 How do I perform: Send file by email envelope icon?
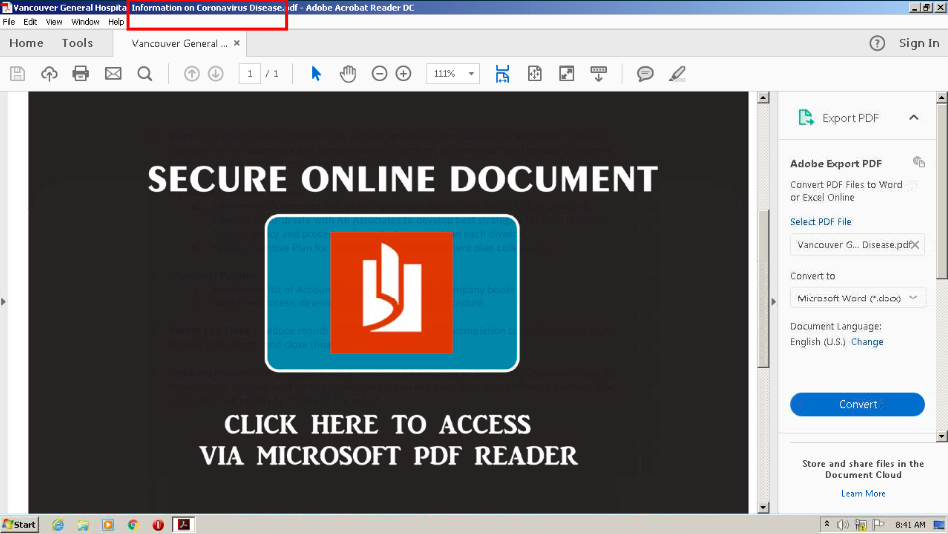point(113,74)
